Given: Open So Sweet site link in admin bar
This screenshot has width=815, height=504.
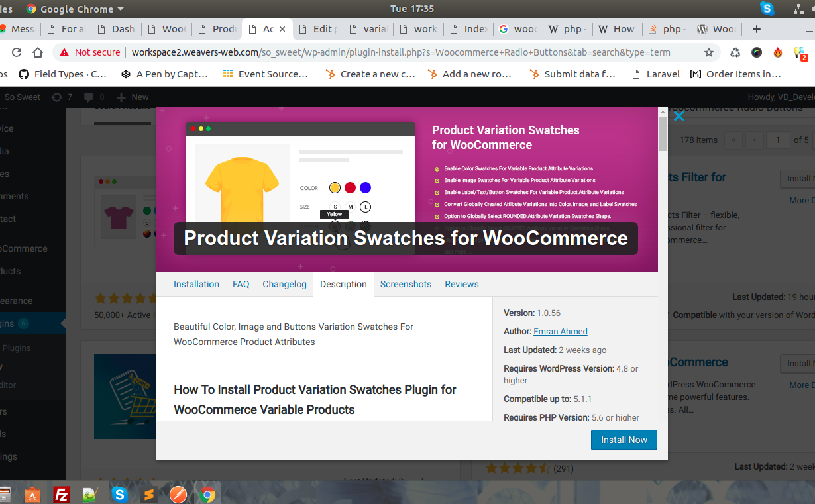Looking at the screenshot, I should click(x=23, y=97).
